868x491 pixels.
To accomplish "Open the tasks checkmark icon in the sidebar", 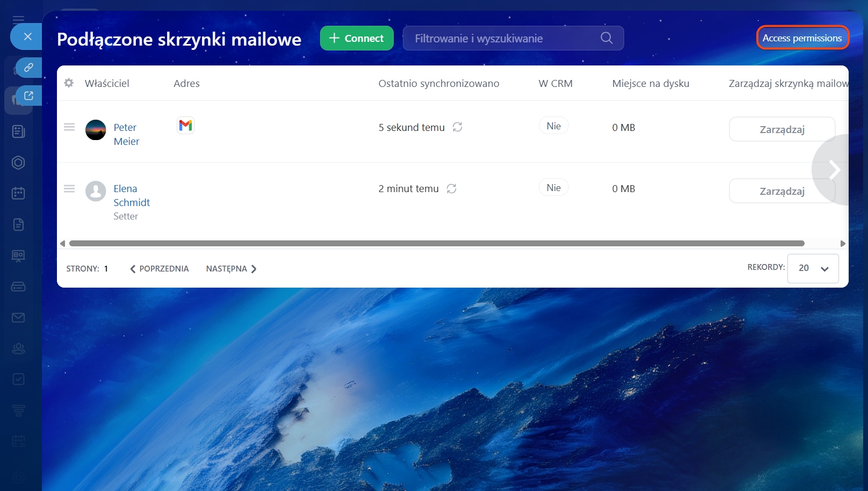I will pos(18,379).
